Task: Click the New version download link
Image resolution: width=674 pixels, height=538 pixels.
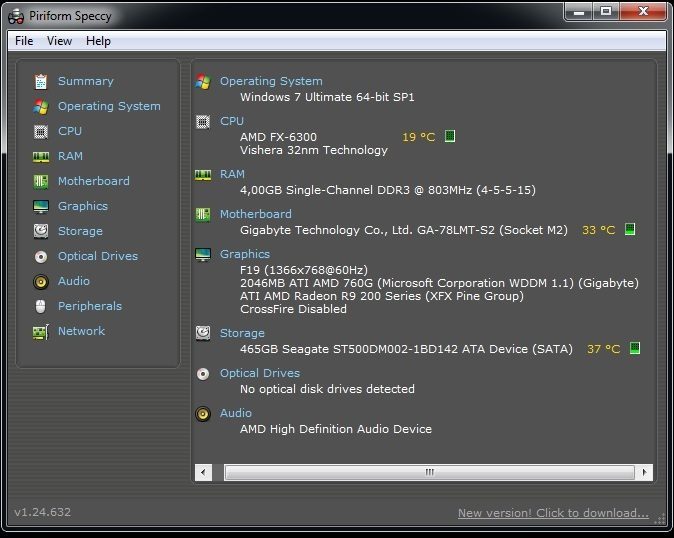Action: pyautogui.click(x=553, y=513)
